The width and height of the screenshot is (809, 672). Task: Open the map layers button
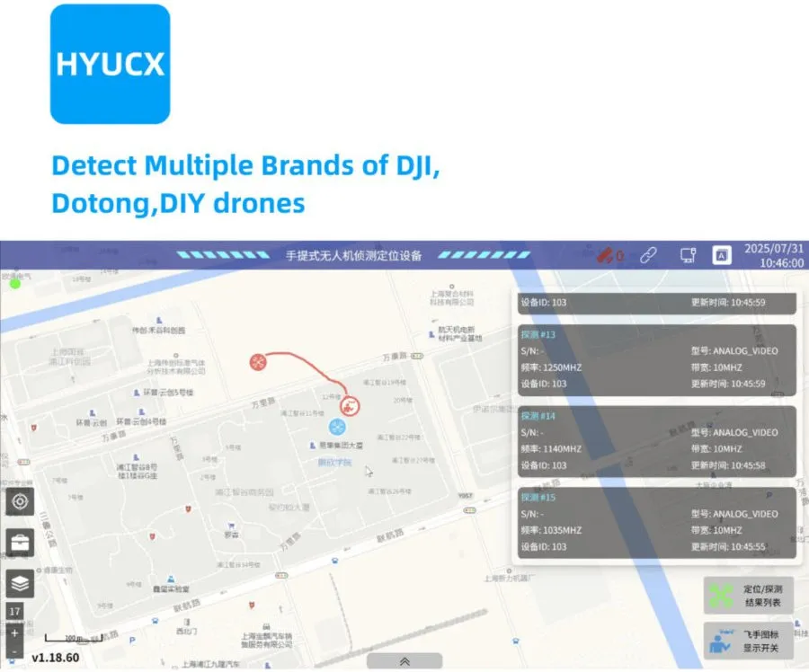point(20,583)
